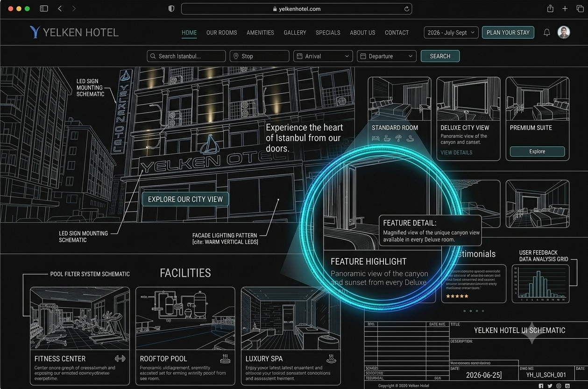The image size is (588, 389).
Task: Click the EXPLORE OUR CITY VIEW button
Action: [185, 199]
